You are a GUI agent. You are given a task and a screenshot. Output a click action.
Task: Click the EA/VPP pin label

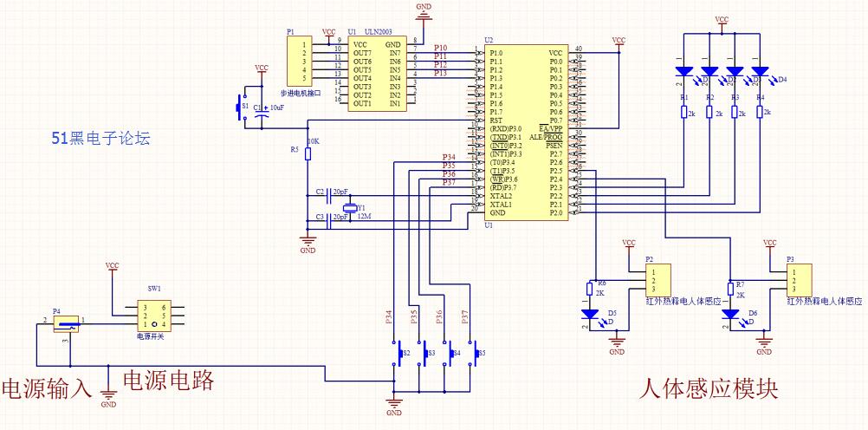tap(551, 128)
